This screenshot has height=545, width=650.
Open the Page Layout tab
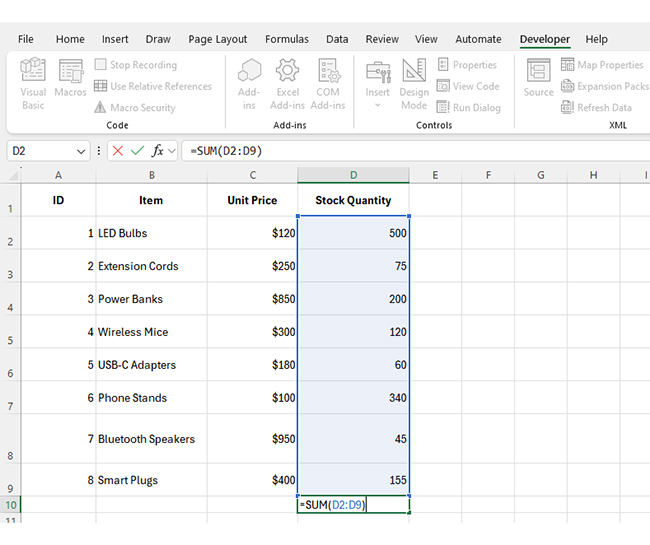[217, 39]
